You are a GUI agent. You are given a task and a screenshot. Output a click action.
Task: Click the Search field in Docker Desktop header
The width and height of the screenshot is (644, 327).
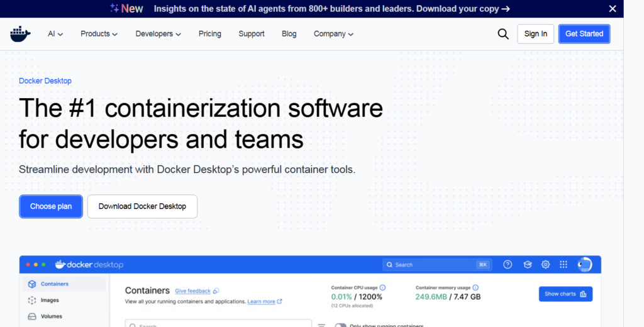click(x=437, y=265)
